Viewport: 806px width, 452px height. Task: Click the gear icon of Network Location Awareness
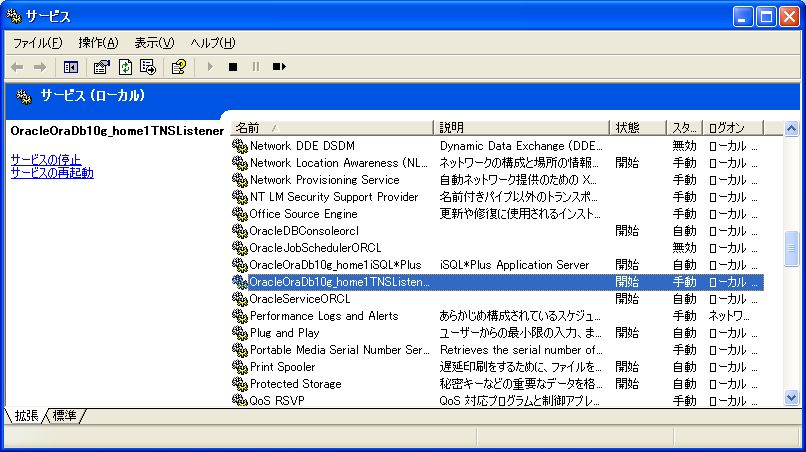pos(240,163)
